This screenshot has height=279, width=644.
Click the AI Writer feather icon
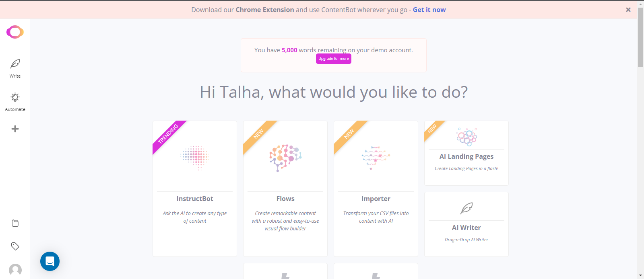466,208
